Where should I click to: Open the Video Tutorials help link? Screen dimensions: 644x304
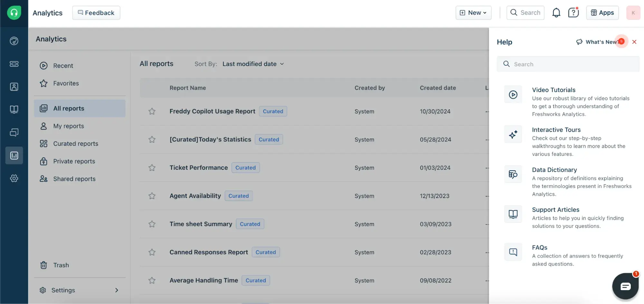(553, 90)
